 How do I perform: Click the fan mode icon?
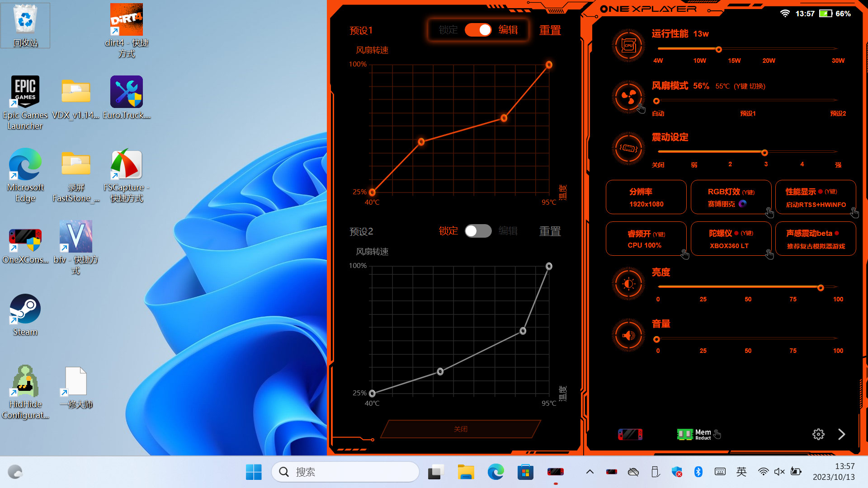coord(628,97)
